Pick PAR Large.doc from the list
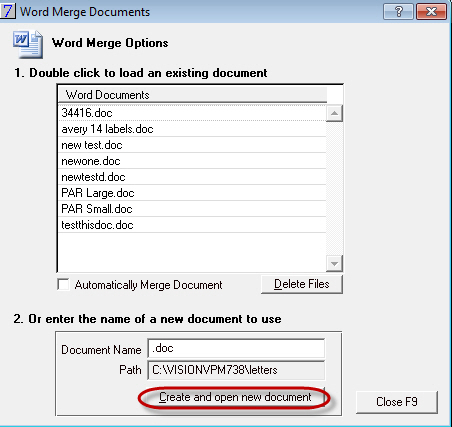This screenshot has width=452, height=427. (192, 193)
